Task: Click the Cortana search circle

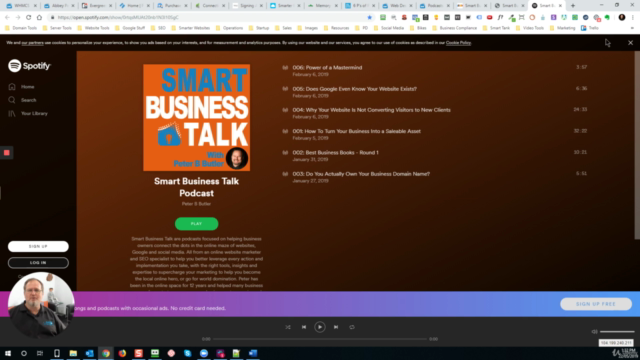Action: (24, 353)
